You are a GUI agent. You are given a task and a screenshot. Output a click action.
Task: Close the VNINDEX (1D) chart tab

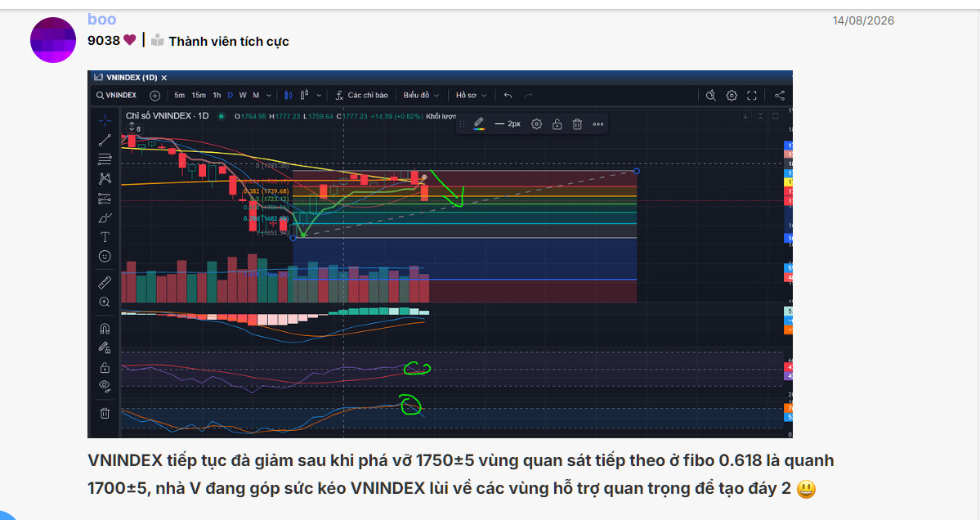[163, 78]
